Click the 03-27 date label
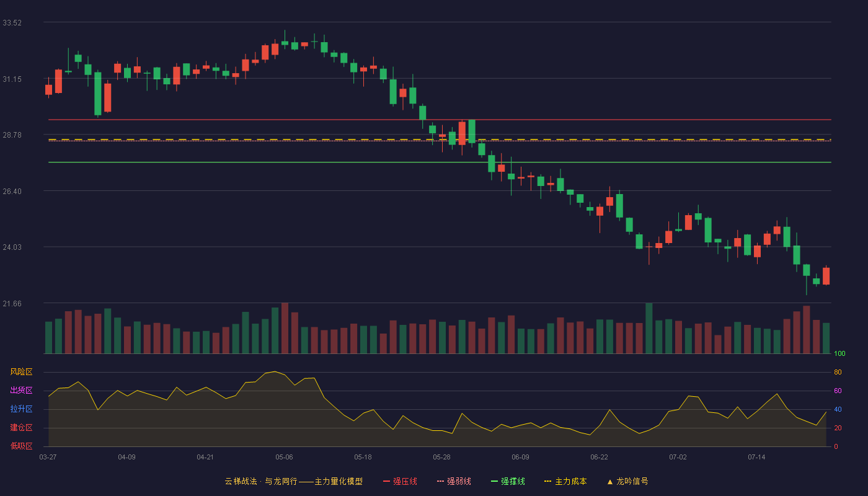Image resolution: width=868 pixels, height=496 pixels. [x=48, y=457]
